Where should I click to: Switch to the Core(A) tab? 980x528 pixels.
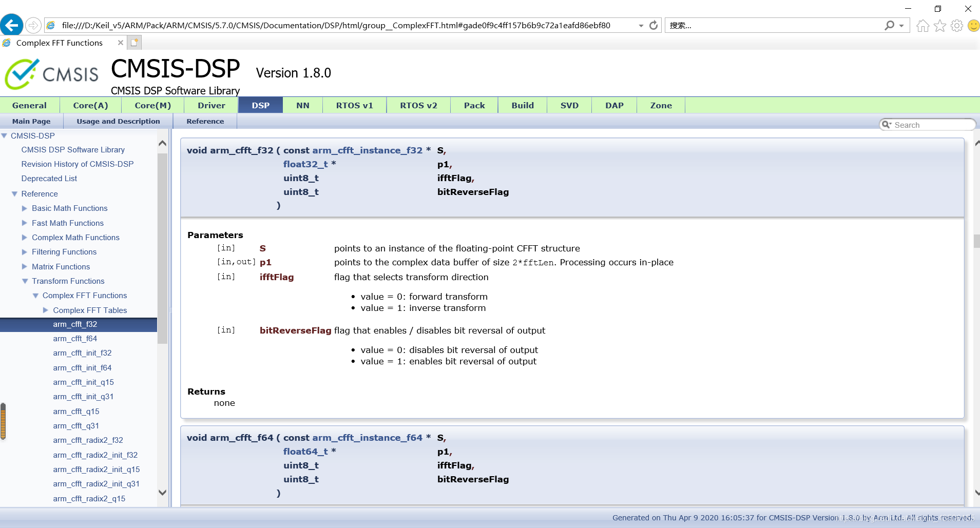(90, 105)
